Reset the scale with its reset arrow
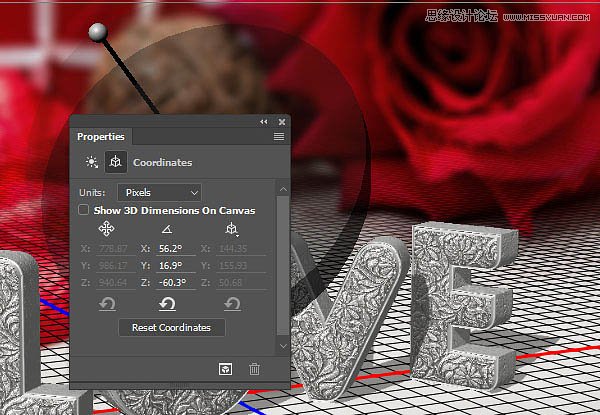The image size is (600, 415). pyautogui.click(x=232, y=304)
